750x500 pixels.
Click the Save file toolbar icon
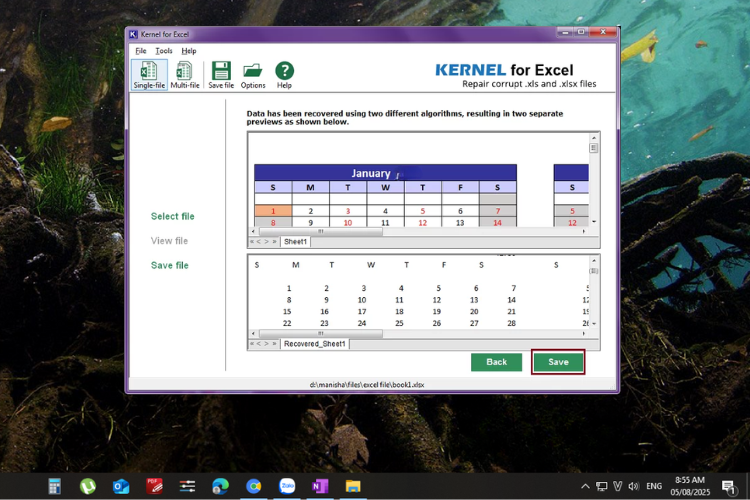pyautogui.click(x=221, y=75)
